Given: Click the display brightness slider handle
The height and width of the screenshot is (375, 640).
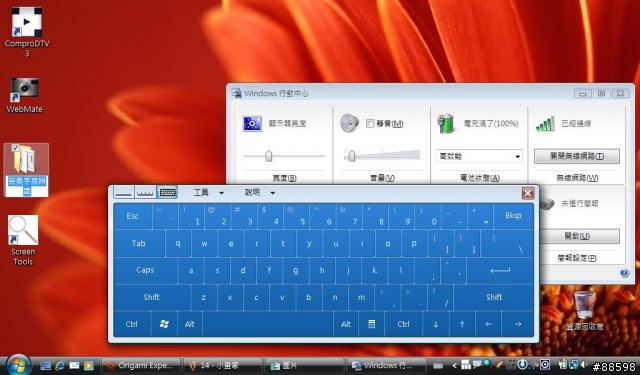Looking at the screenshot, I should pos(268,156).
